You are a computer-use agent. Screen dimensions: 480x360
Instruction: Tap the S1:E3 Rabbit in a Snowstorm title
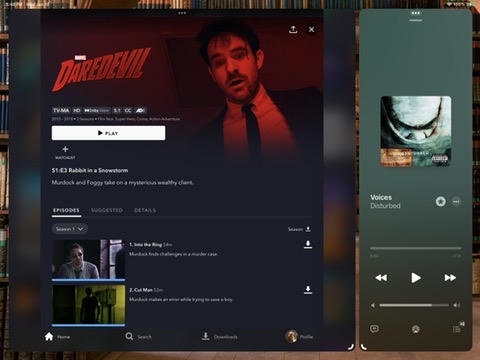pyautogui.click(x=90, y=170)
